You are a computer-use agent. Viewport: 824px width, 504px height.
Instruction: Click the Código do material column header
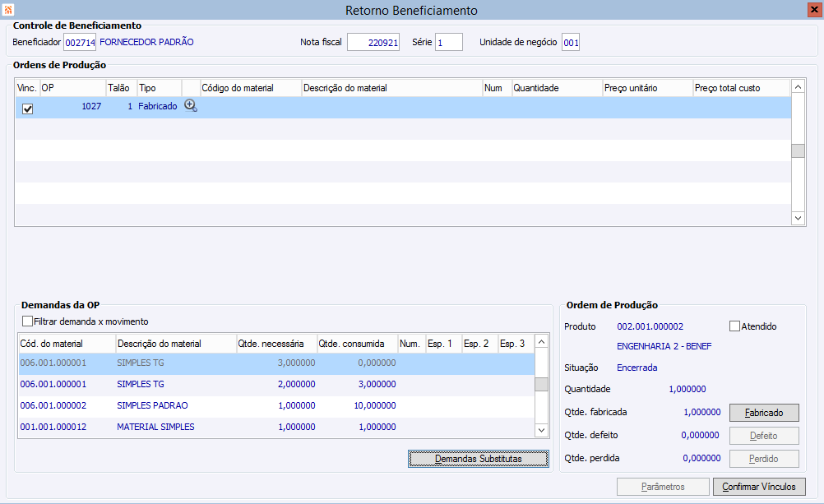(251, 88)
